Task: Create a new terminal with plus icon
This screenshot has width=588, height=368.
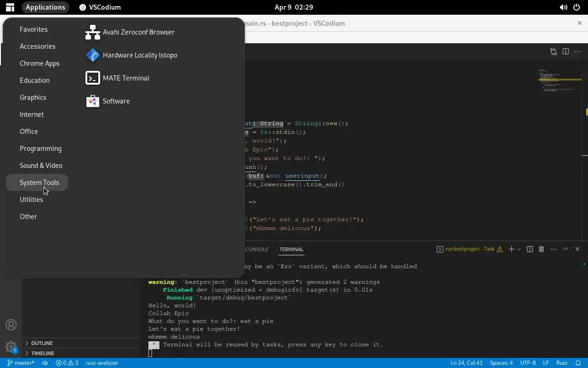Action: point(511,249)
